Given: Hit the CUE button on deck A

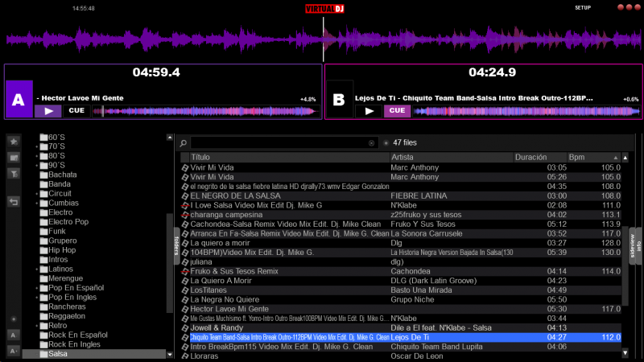Looking at the screenshot, I should (76, 111).
